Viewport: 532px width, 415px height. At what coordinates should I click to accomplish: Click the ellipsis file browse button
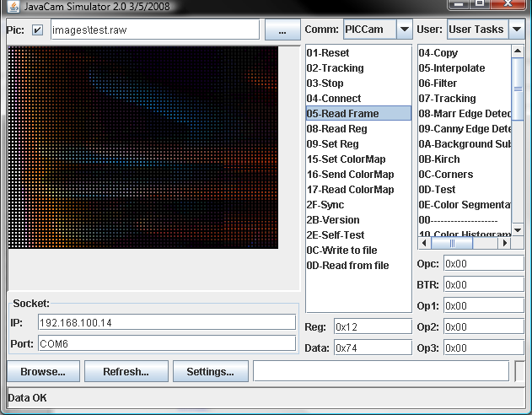[282, 30]
